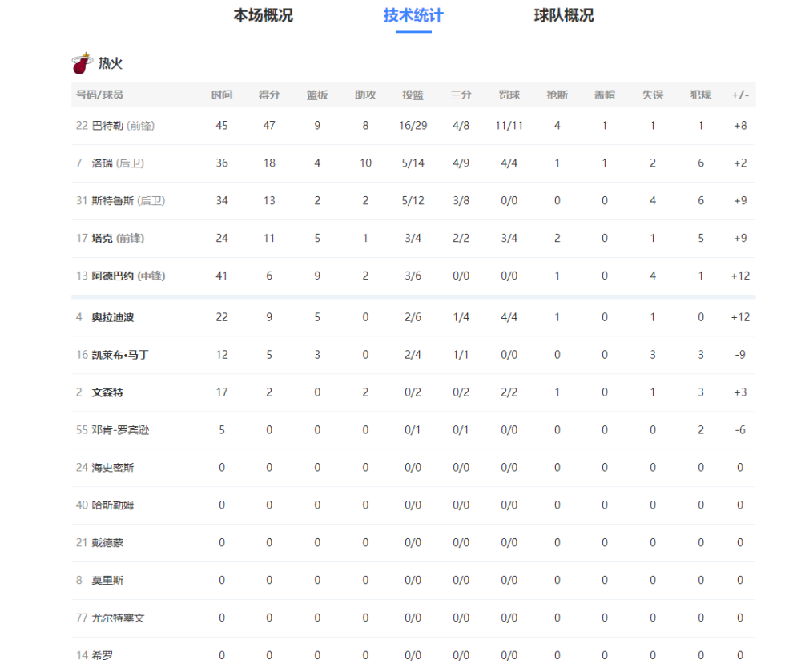Click the 助攻 column header
Screen dimensions: 801x672
click(x=365, y=95)
